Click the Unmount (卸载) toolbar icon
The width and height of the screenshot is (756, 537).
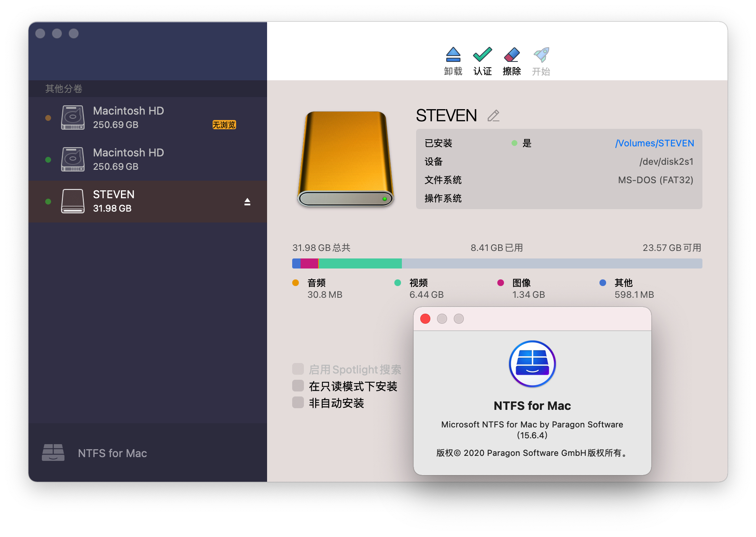(x=453, y=55)
